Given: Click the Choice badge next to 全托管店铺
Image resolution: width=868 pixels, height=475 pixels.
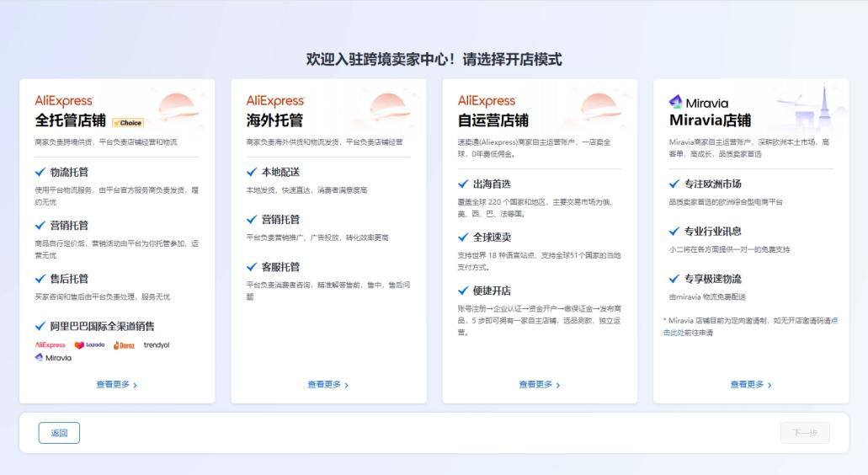Looking at the screenshot, I should point(129,123).
